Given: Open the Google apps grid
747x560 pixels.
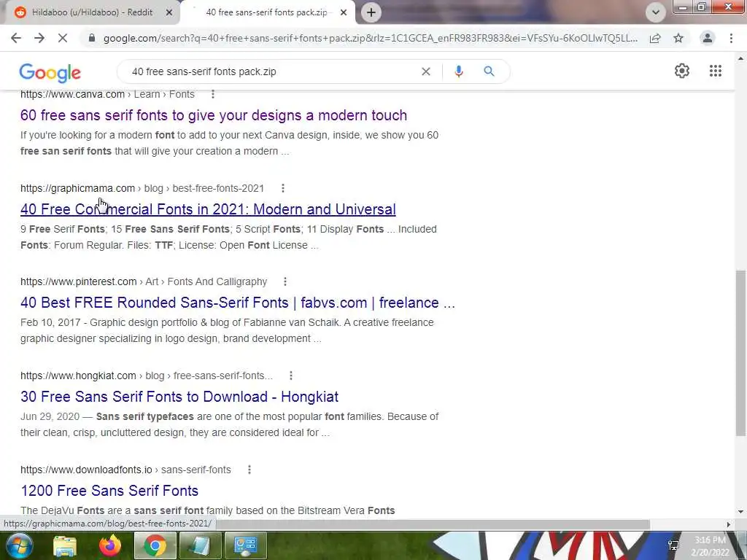Looking at the screenshot, I should pos(715,71).
